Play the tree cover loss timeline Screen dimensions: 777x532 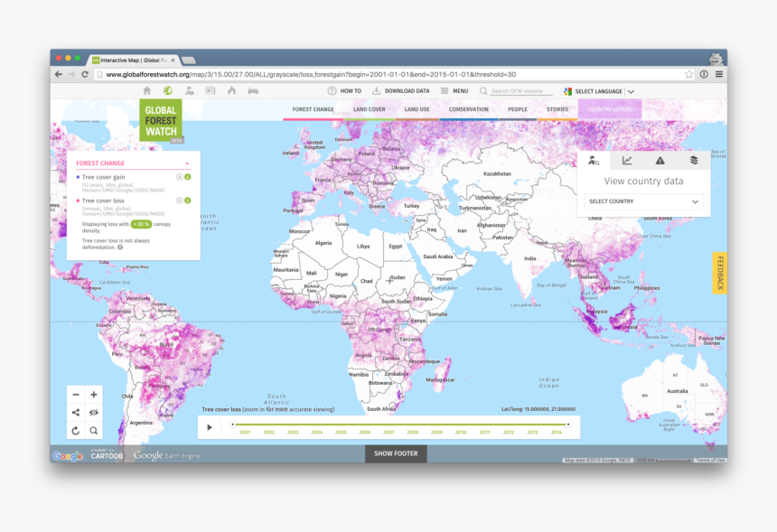coord(210,427)
